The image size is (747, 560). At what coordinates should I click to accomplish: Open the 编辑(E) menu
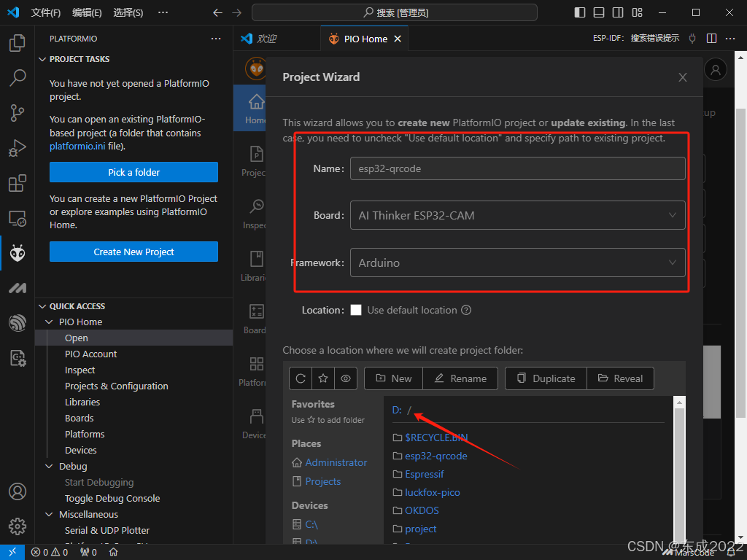coord(87,12)
